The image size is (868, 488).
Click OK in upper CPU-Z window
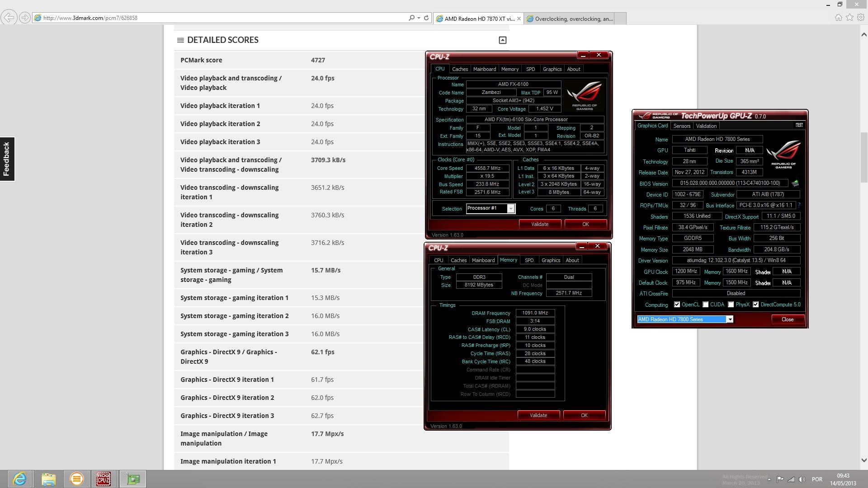tap(585, 224)
